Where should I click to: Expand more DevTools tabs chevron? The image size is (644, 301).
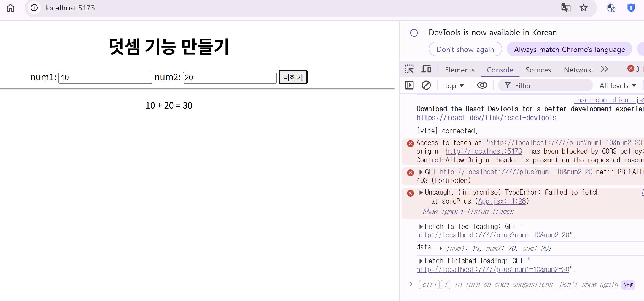[x=604, y=69]
